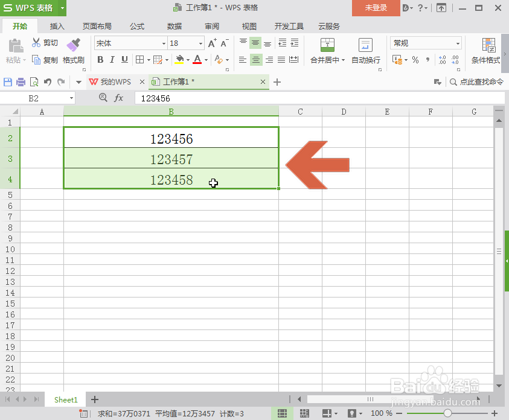Click the decrease decimal places icon

click(x=455, y=60)
